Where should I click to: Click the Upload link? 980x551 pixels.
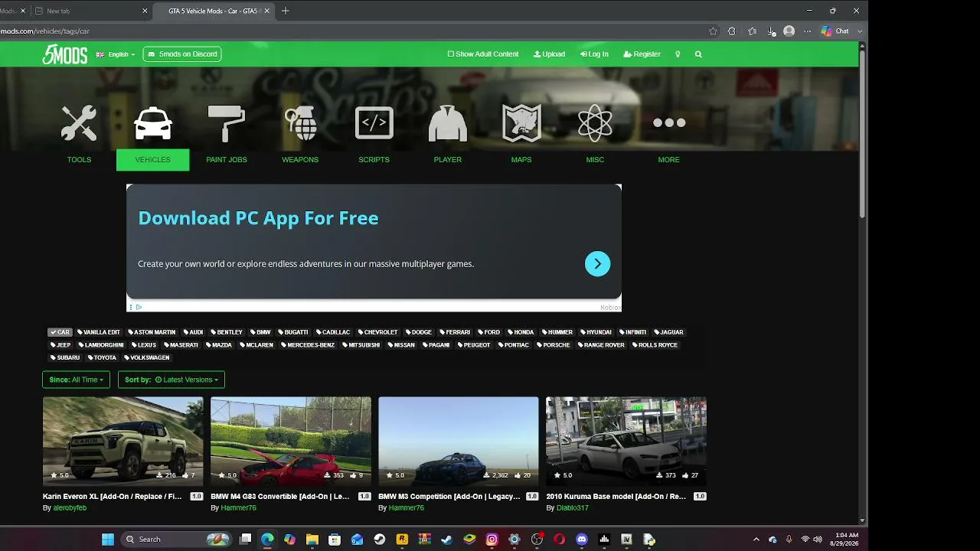point(549,54)
